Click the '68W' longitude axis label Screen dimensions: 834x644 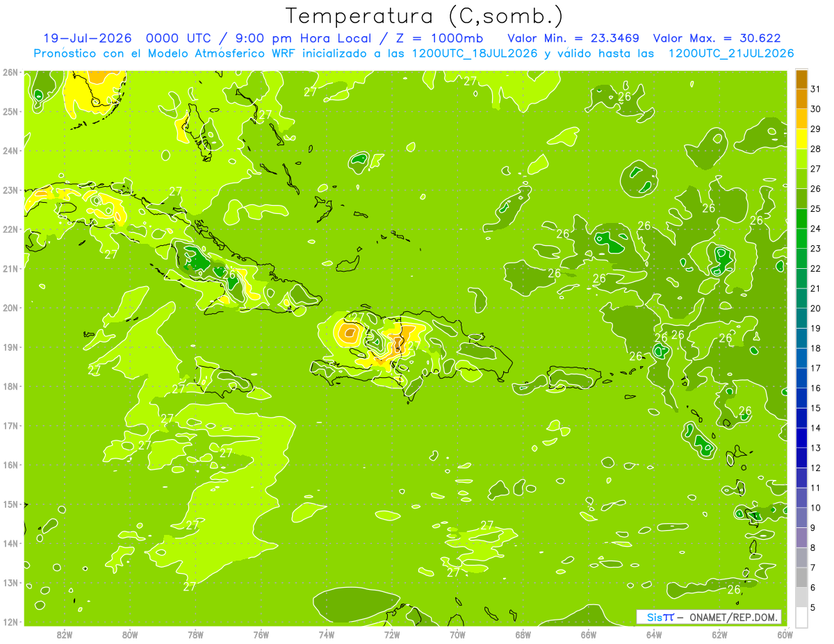click(x=523, y=634)
